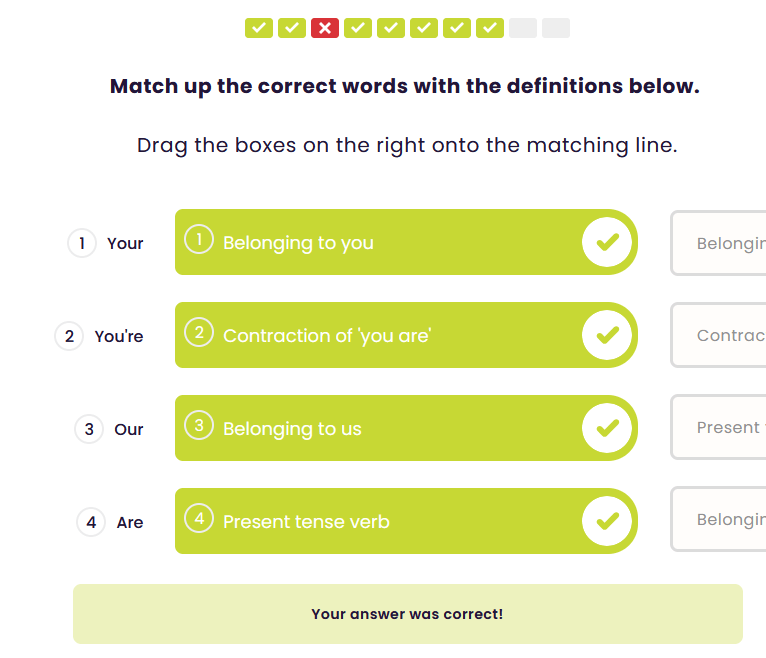Click checkmark circle on 'Present tense verb'
This screenshot has height=658, width=766.
point(607,521)
